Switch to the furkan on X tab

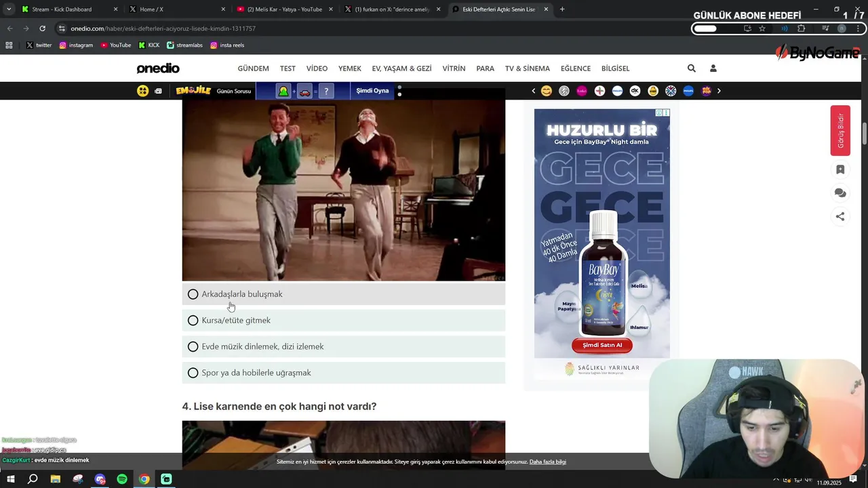(392, 9)
